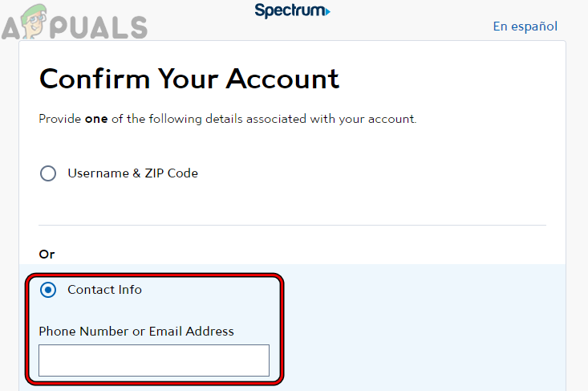The image size is (588, 391).
Task: Click the instruction text starting with Provide
Action: point(227,119)
